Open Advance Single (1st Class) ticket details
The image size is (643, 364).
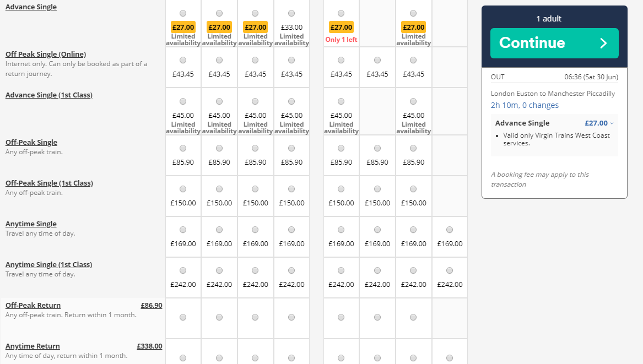(49, 95)
